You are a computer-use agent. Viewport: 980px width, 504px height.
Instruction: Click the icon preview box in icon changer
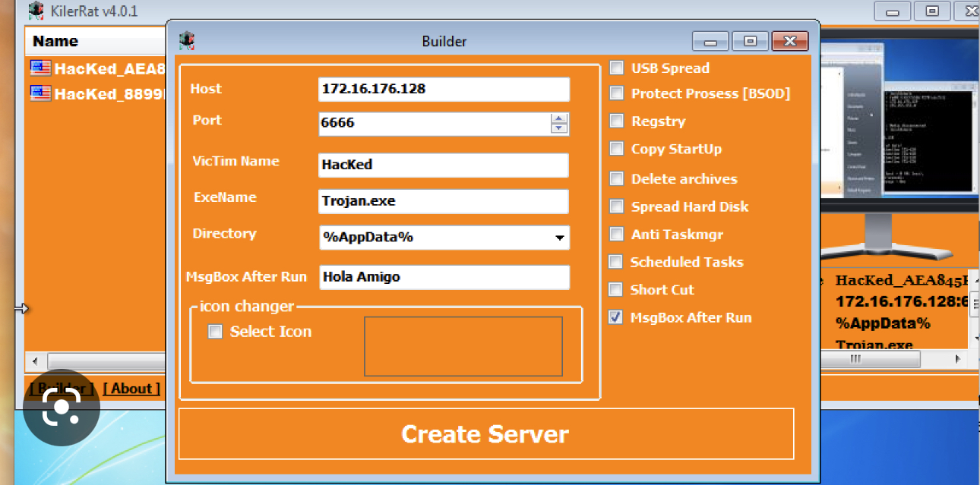point(463,346)
